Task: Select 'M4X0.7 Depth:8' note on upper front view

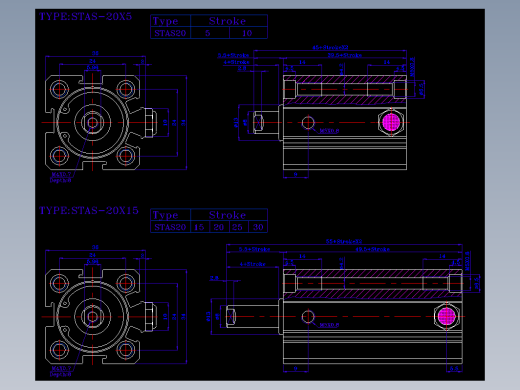Action: (x=61, y=177)
